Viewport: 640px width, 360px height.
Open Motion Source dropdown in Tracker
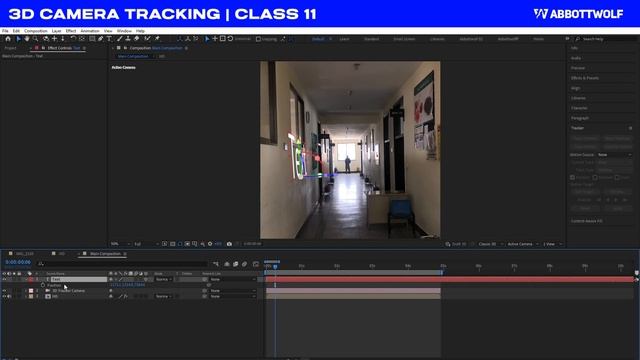pos(615,155)
